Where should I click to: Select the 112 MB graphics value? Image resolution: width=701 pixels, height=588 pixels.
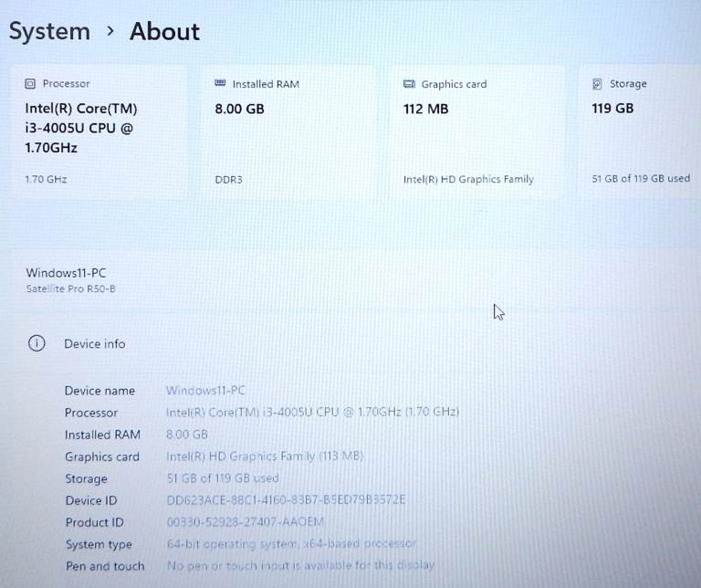(425, 109)
